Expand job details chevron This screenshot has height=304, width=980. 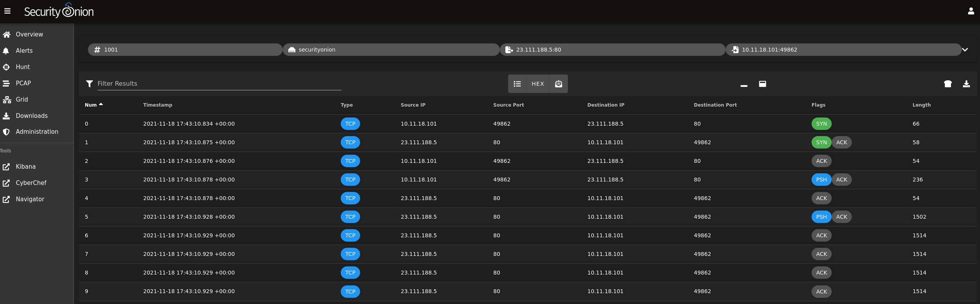click(965, 50)
